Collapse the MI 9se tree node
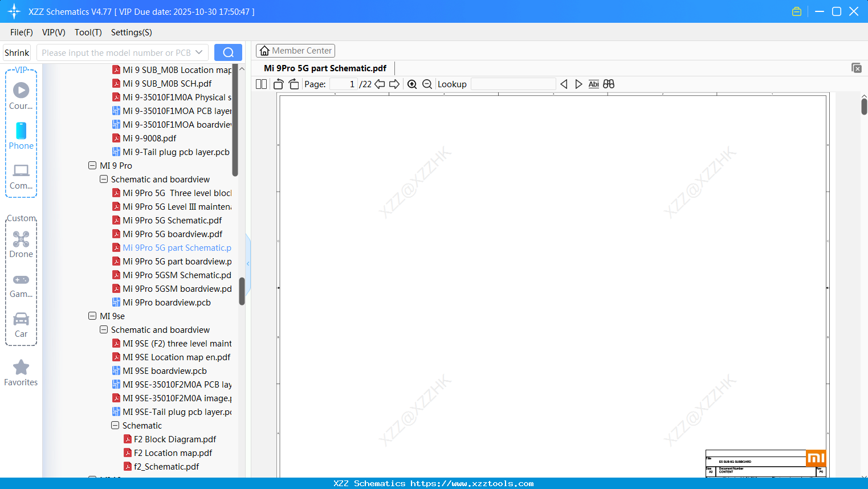Viewport: 868px width, 489px height. (92, 316)
